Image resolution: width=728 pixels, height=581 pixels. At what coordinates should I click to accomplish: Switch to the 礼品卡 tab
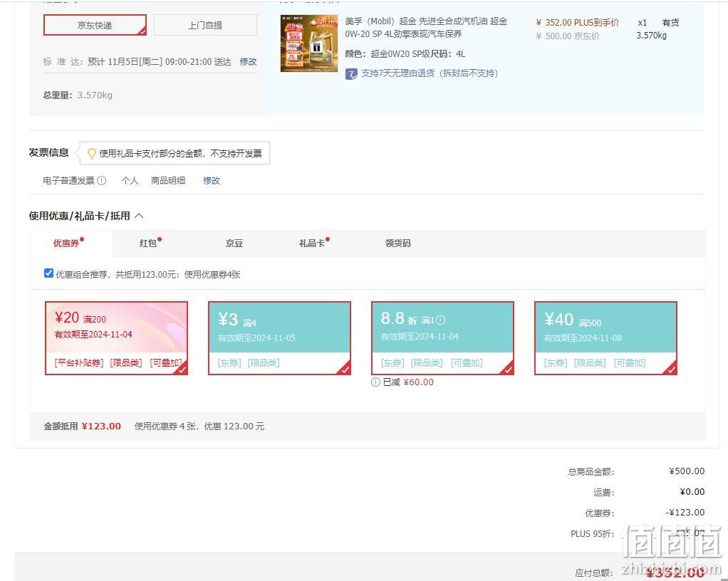pos(311,244)
